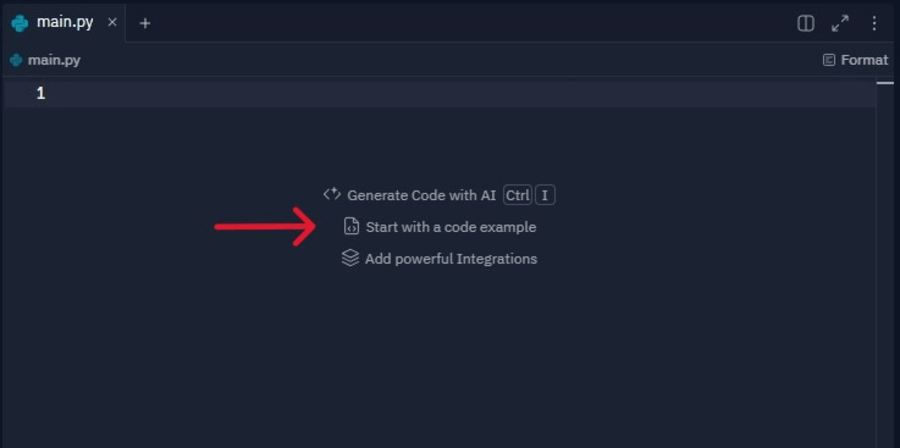The width and height of the screenshot is (900, 448).
Task: Click the code file icon beside Start with example
Action: pyautogui.click(x=351, y=227)
